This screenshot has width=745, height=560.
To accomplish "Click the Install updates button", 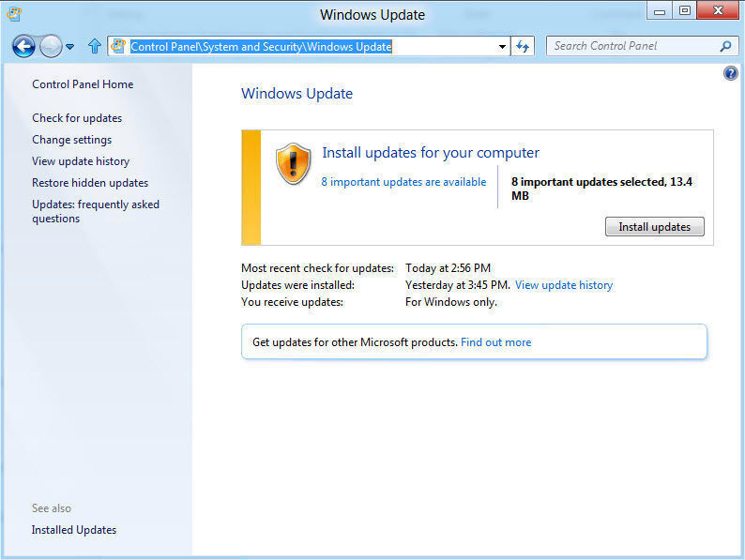I will pos(654,227).
